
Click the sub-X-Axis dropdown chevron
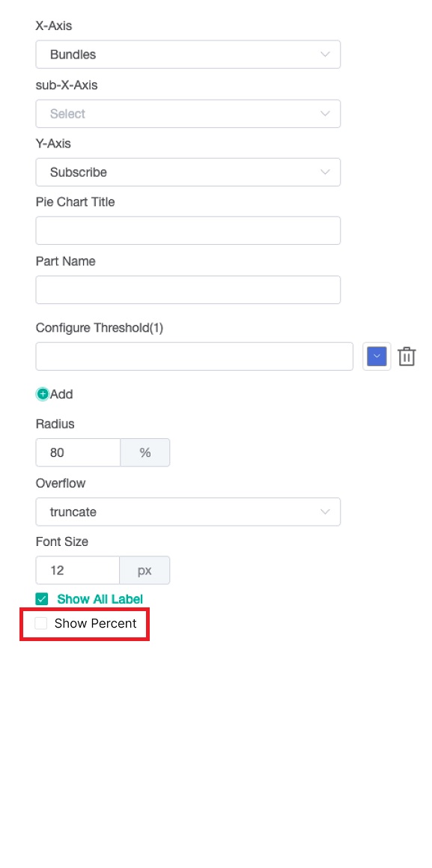(325, 114)
